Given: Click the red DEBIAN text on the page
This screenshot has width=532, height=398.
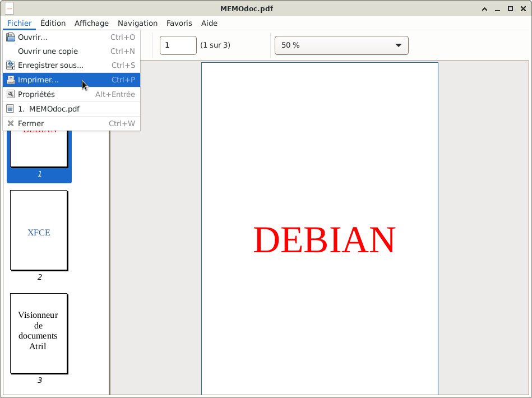Looking at the screenshot, I should [325, 240].
